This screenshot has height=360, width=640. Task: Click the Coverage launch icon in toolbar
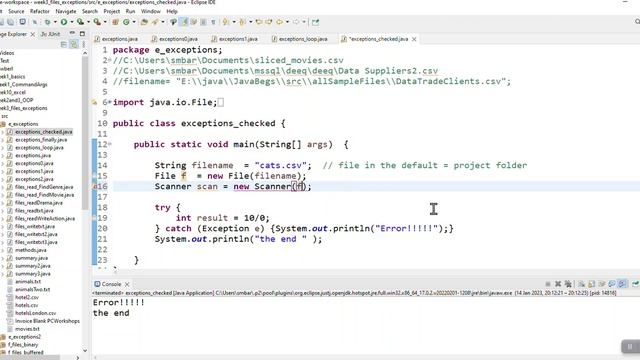click(x=80, y=22)
